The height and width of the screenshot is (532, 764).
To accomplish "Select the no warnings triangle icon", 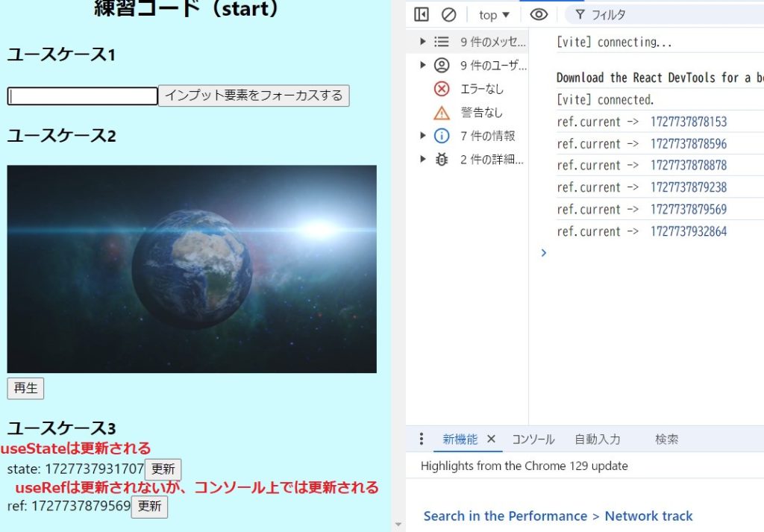I will pyautogui.click(x=442, y=113).
